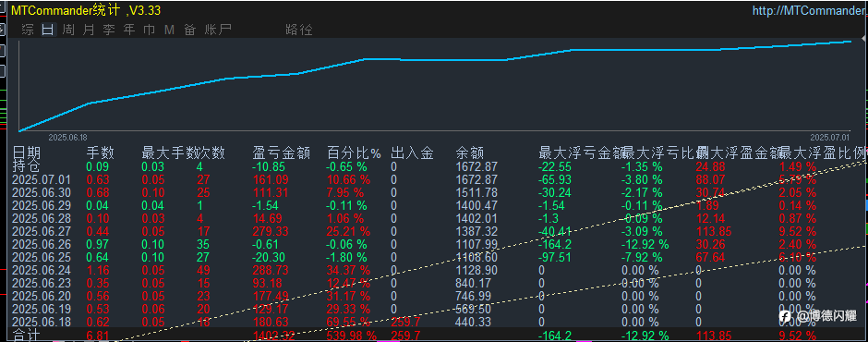
Task: Select the M tab
Action: (x=169, y=30)
